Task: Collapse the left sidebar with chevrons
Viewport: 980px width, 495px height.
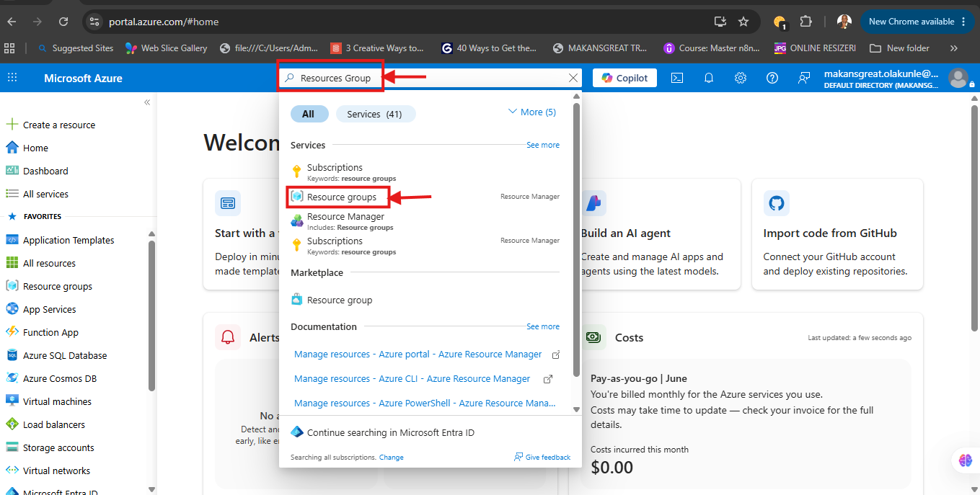Action: (147, 102)
